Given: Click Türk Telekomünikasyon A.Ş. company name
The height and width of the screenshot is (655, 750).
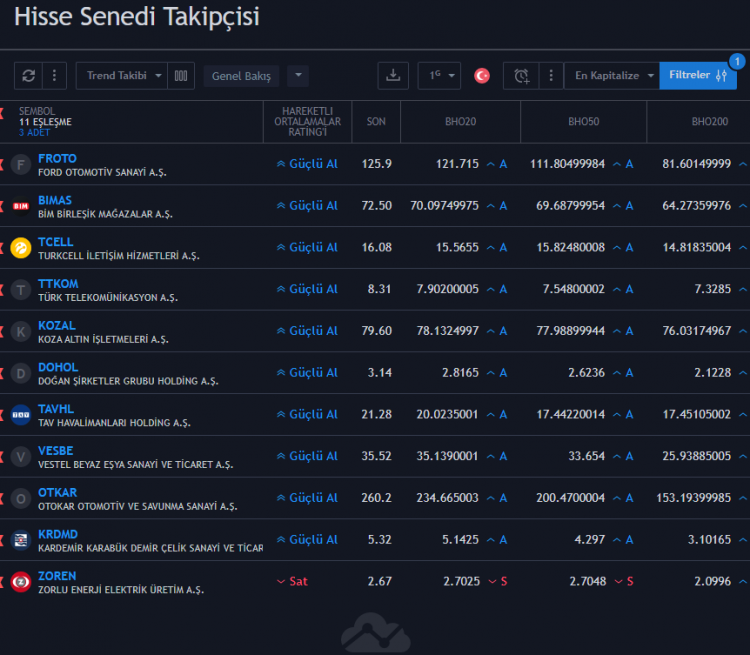Looking at the screenshot, I should (x=108, y=298).
